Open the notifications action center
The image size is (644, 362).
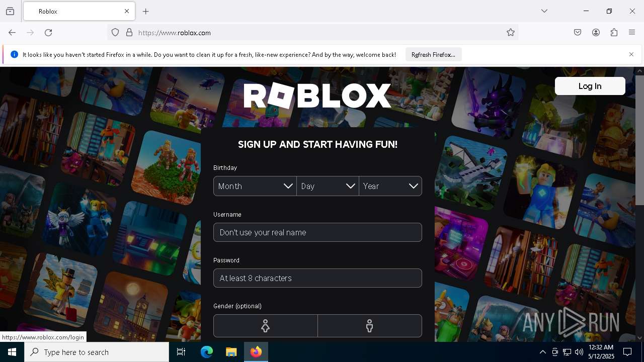[x=627, y=352]
